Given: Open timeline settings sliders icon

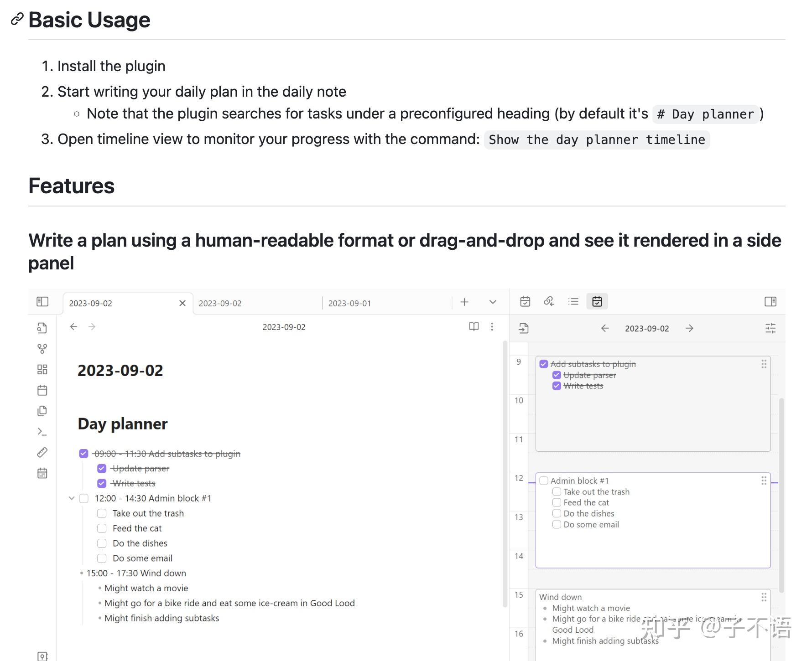Looking at the screenshot, I should [770, 328].
